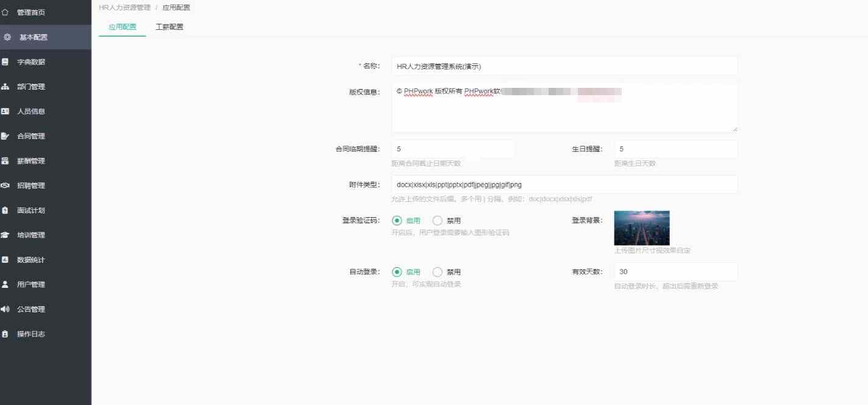This screenshot has height=405, width=868.
Task: Enable 登录验证码 with the 启用 radio
Action: coord(397,221)
